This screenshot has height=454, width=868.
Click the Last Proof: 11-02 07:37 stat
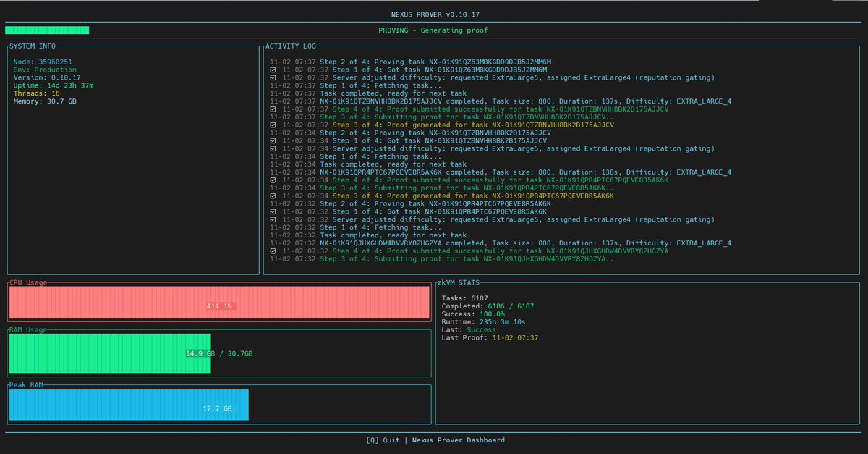click(x=490, y=337)
